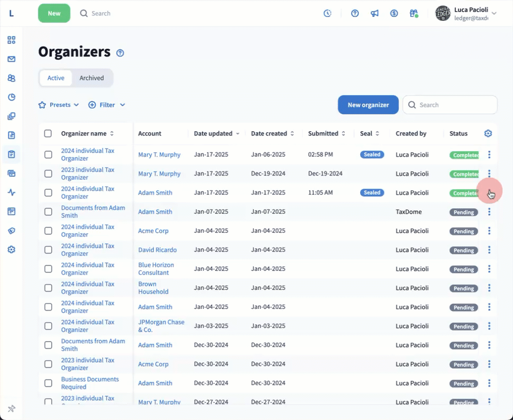Expand Luca Pacioli account menu
Viewport: 513px width, 420px height.
(x=494, y=13)
